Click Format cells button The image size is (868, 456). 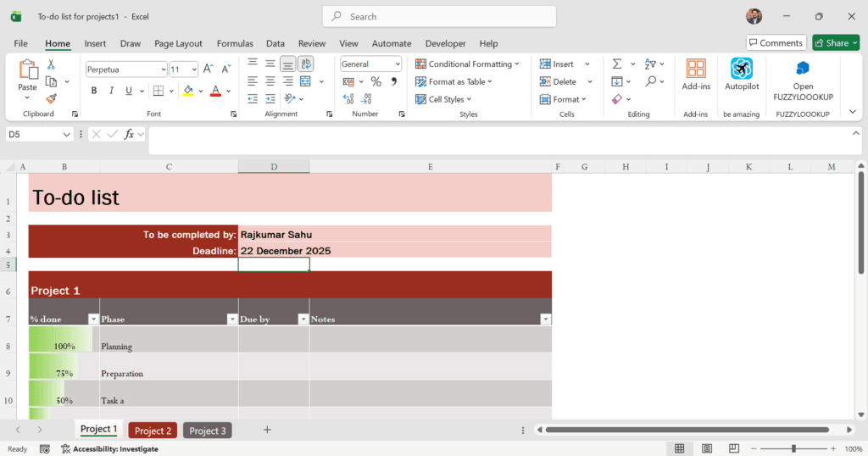point(563,99)
